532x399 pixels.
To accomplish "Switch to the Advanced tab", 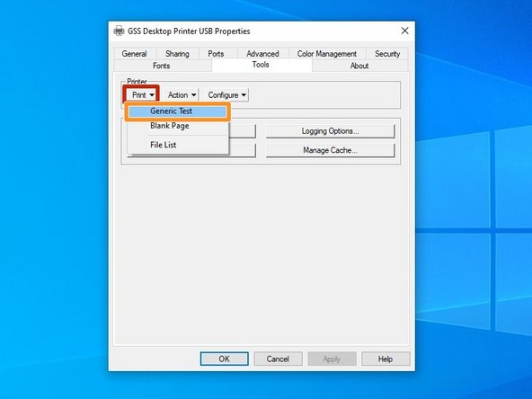I will point(263,54).
